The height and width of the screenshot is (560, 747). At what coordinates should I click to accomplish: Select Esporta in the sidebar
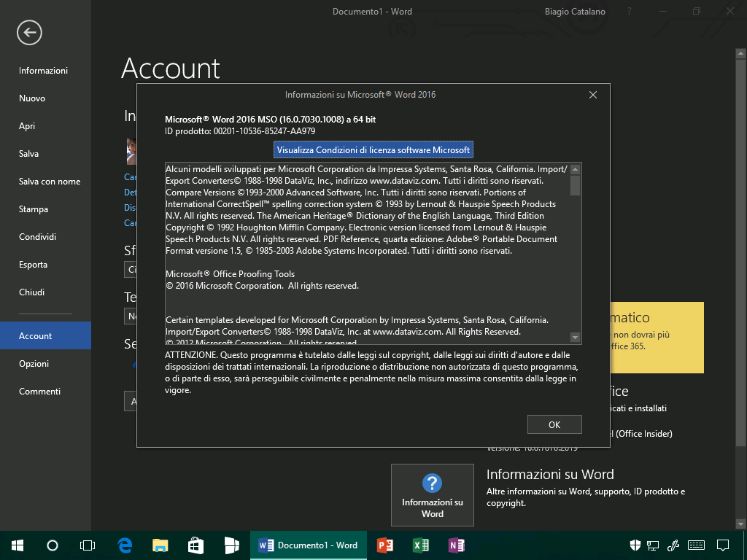[33, 264]
